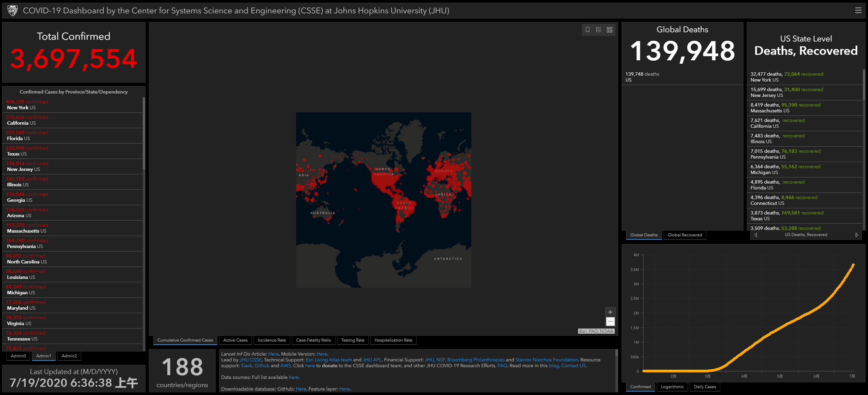Show the Incidence Rate map layer

point(271,340)
